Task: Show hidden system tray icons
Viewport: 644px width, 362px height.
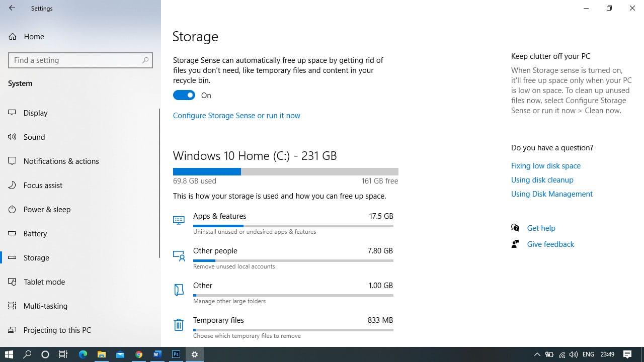Action: tap(537, 354)
